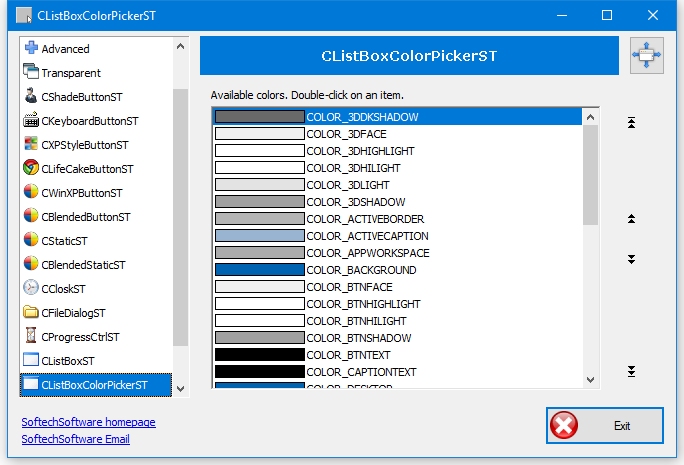Click the CClockST clock icon
This screenshot has height=465, width=684.
31,288
